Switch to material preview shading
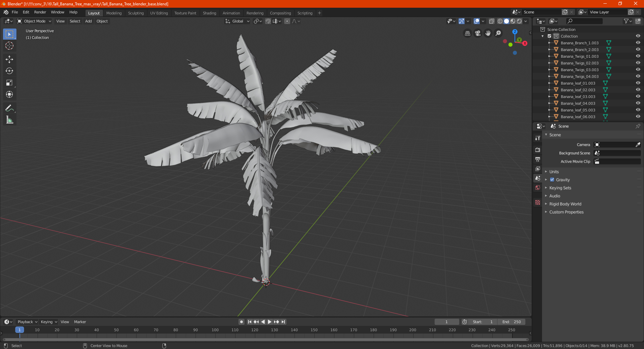 [x=513, y=21]
